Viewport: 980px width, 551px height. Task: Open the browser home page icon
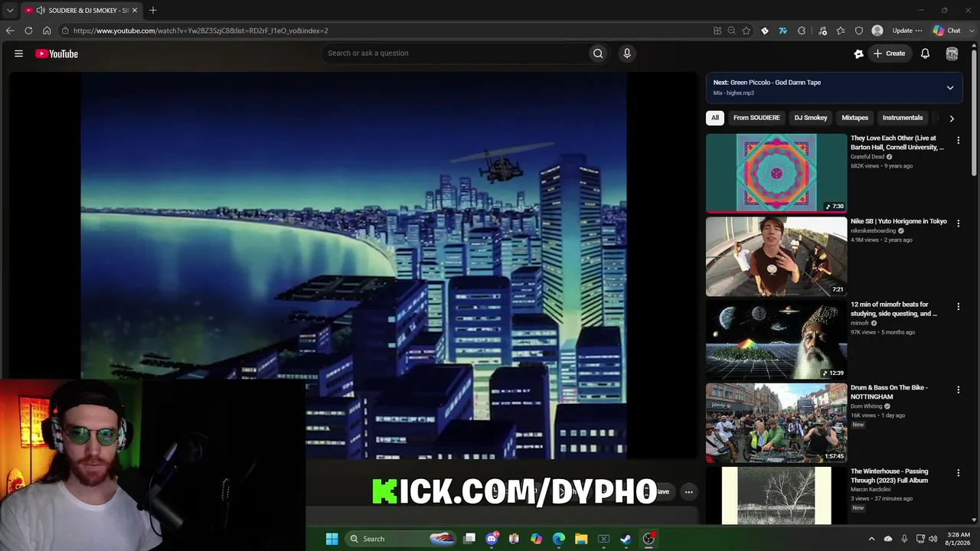pos(47,31)
